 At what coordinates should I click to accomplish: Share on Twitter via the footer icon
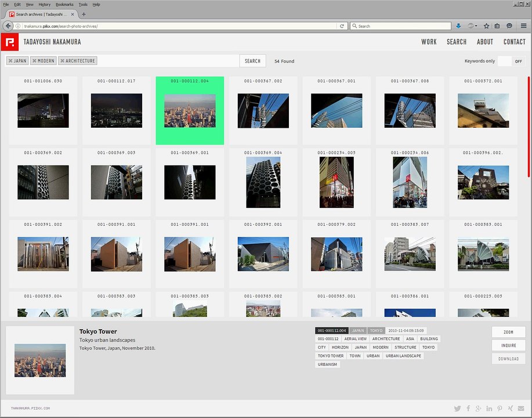pyautogui.click(x=458, y=409)
